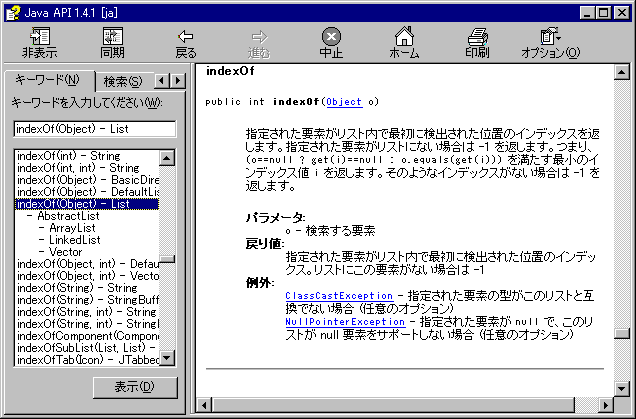
Task: Open the Object type link in signature
Action: tap(344, 101)
